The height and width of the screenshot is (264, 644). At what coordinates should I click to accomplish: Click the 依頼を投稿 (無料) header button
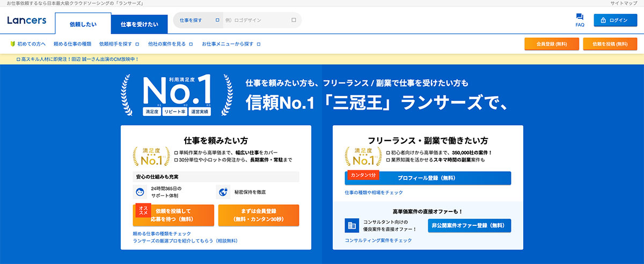(610, 44)
